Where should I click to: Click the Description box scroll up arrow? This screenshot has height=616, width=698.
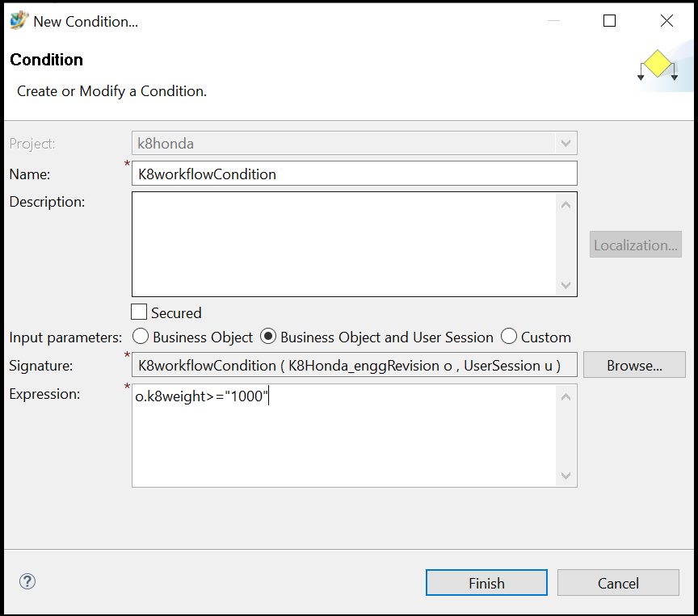566,205
